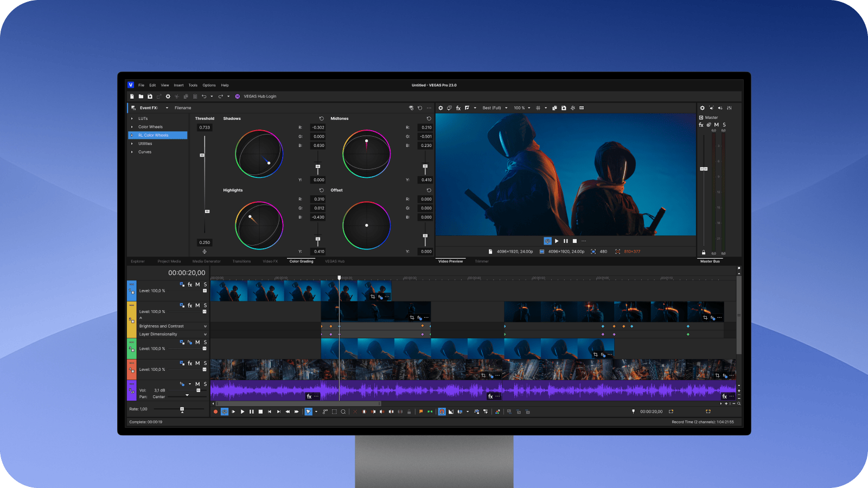The height and width of the screenshot is (488, 868).
Task: Open the 100 % preview zoom dropdown
Action: point(529,108)
